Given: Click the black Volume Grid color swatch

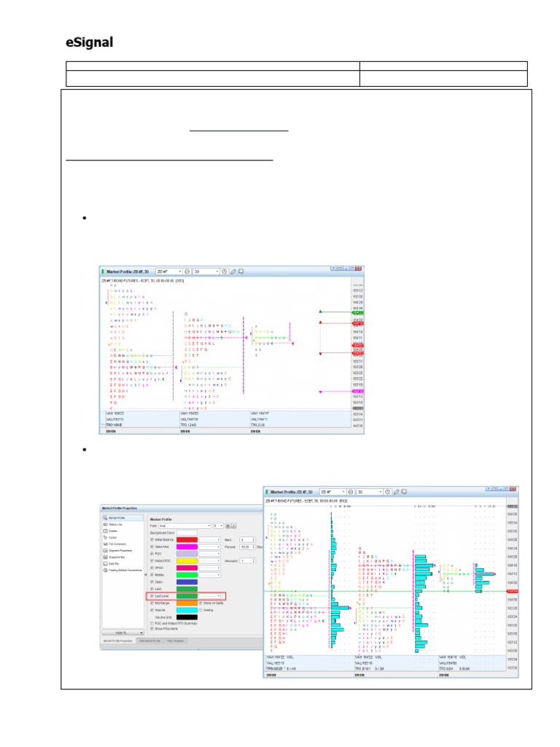Looking at the screenshot, I should (x=187, y=617).
